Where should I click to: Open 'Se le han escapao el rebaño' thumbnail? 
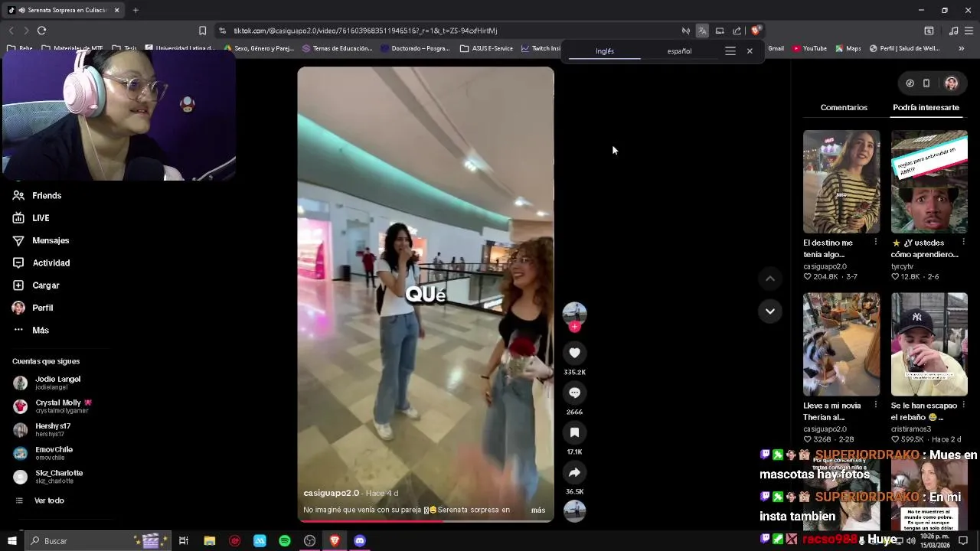(929, 344)
